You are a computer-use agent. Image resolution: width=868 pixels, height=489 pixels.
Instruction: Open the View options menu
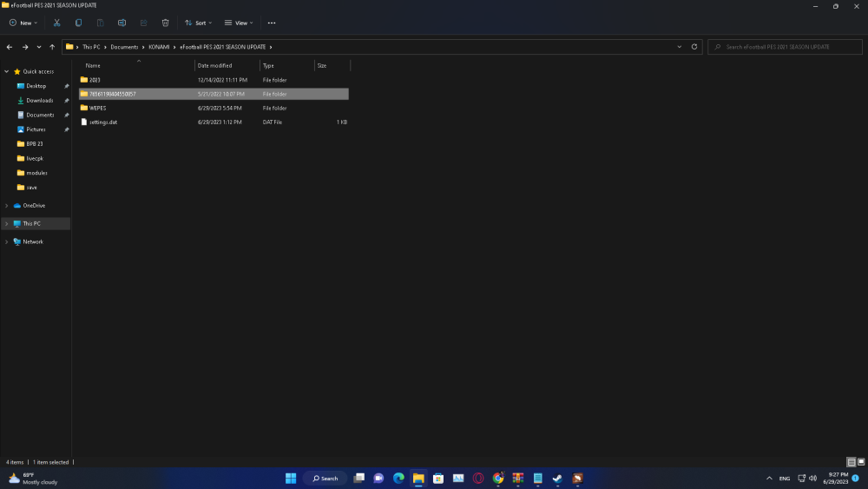239,23
